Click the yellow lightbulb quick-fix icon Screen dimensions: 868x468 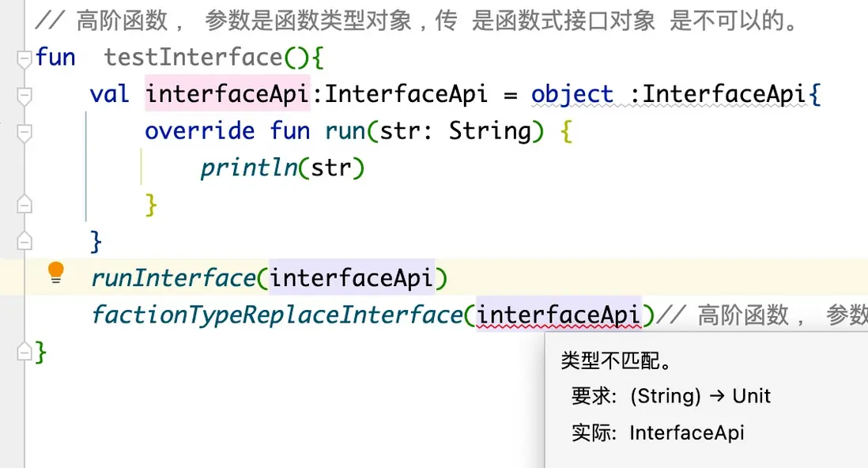tap(55, 273)
